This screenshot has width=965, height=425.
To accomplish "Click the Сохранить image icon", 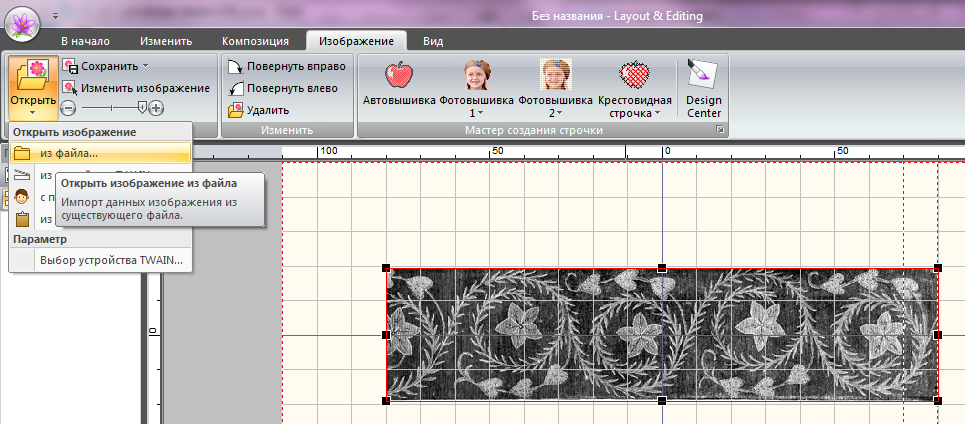I will [70, 66].
